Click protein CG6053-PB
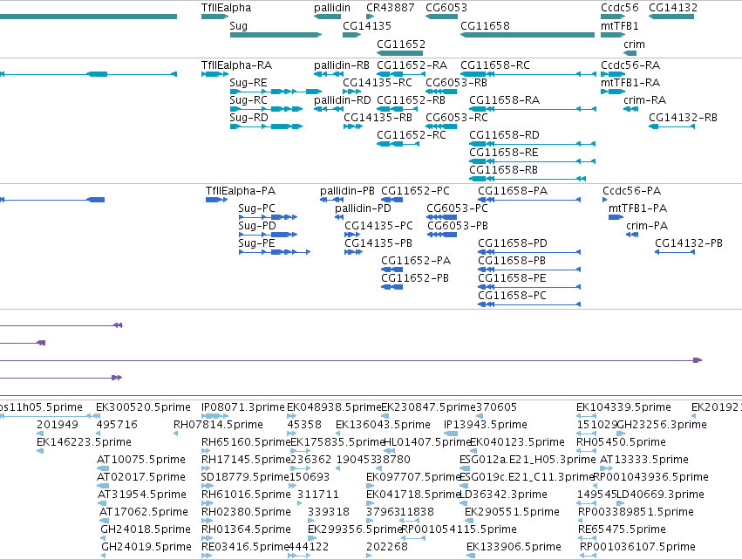This screenshot has width=742, height=560. [442, 235]
